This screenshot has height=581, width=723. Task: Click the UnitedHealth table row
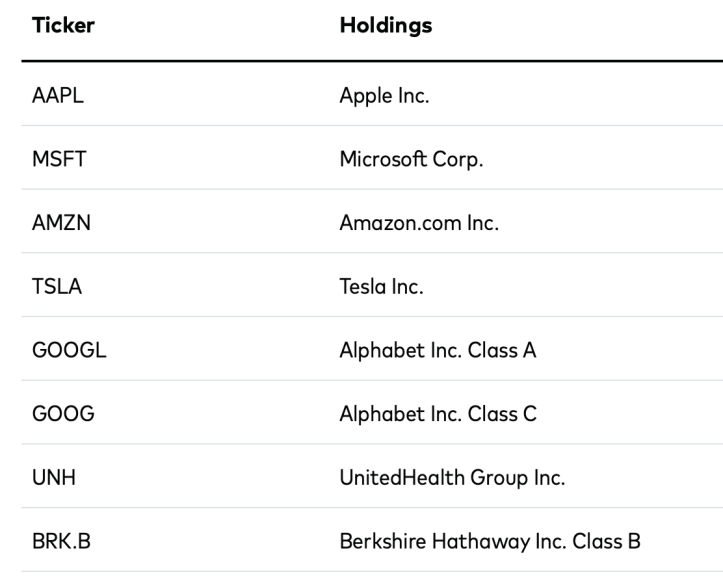372,476
